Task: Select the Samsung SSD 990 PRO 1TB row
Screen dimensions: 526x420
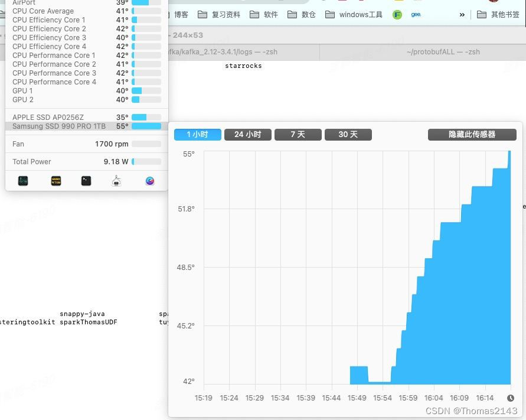Action: click(x=87, y=126)
